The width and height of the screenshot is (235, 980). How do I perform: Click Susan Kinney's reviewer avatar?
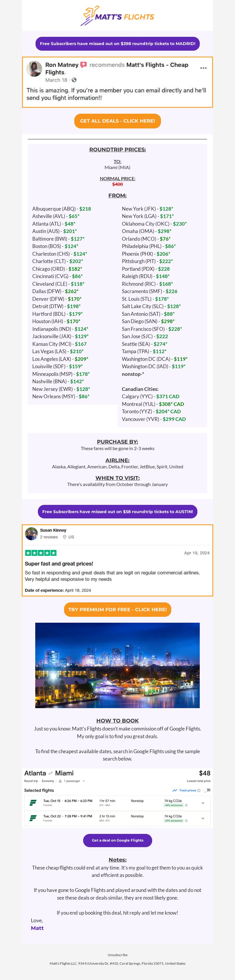pos(31,533)
